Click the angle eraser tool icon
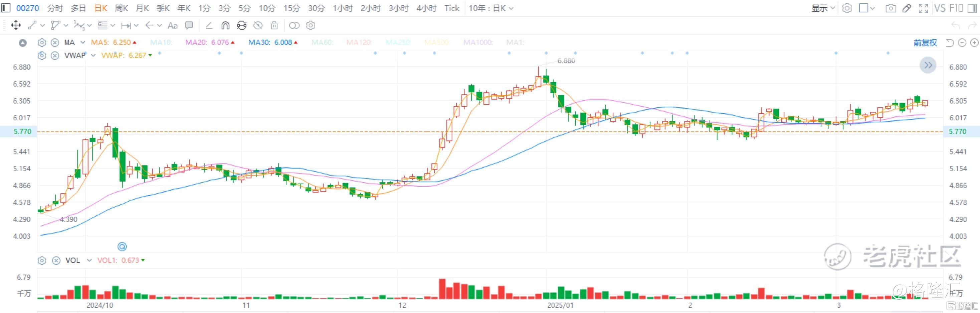This screenshot has height=313, width=980. (209, 25)
